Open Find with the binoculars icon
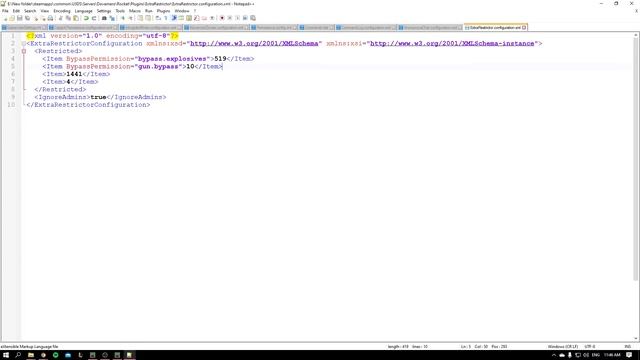This screenshot has width=640, height=360. (104, 18)
